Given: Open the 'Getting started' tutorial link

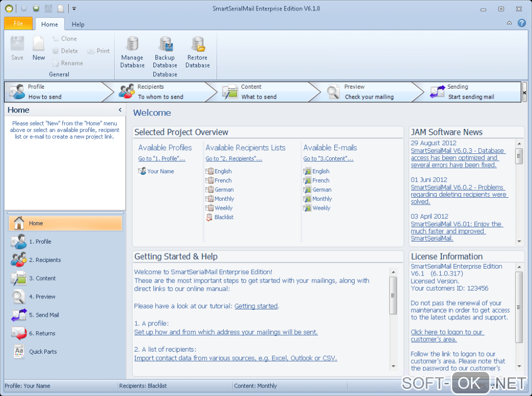Looking at the screenshot, I should tap(256, 306).
